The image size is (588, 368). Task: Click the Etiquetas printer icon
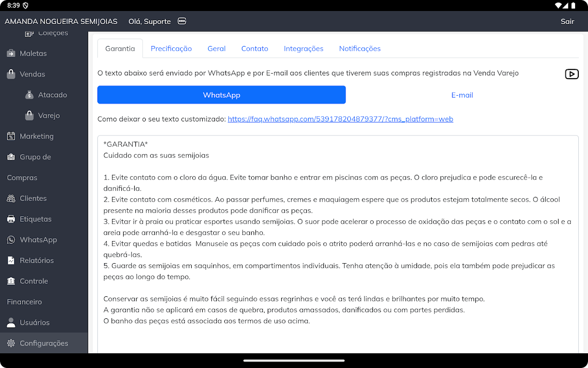coord(11,219)
